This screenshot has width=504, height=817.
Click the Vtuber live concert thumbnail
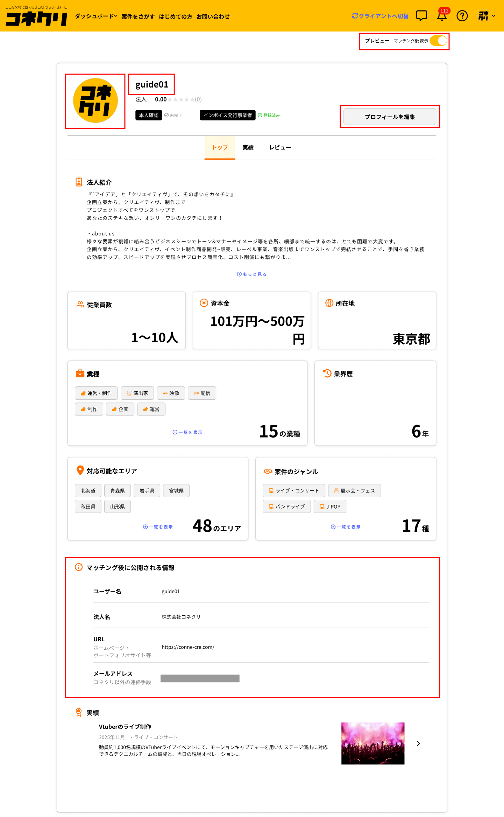coord(372,743)
